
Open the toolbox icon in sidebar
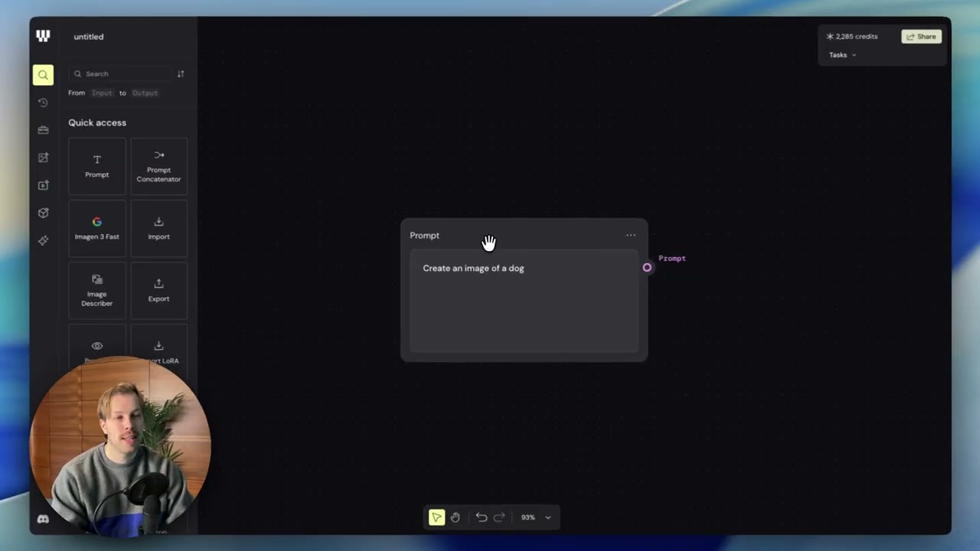tap(43, 130)
